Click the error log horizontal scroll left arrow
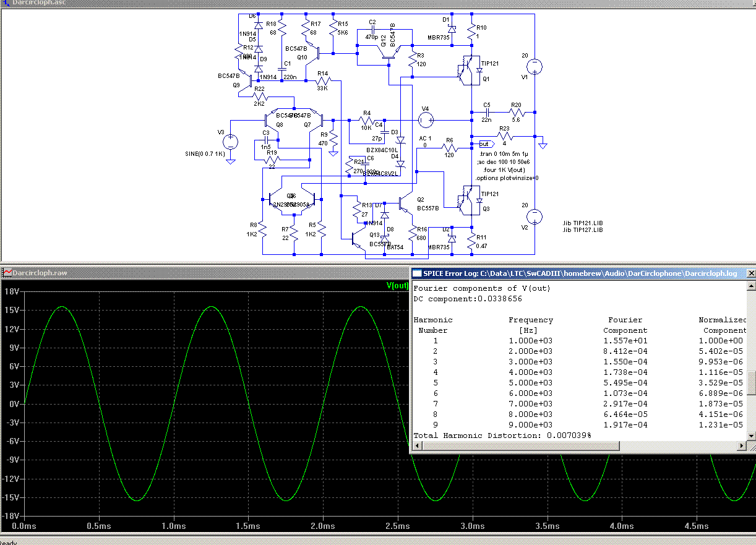Viewport: 756px width, 545px height. [x=416, y=445]
